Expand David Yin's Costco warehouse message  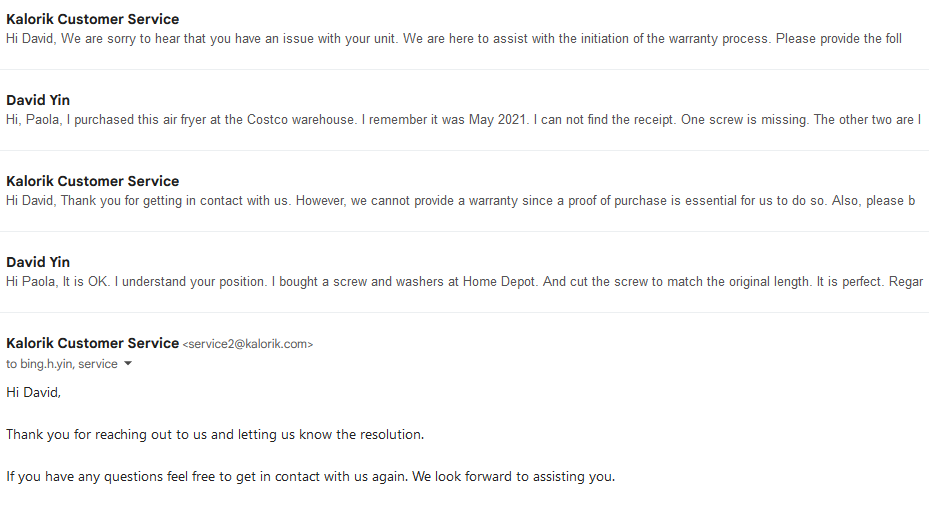[464, 110]
